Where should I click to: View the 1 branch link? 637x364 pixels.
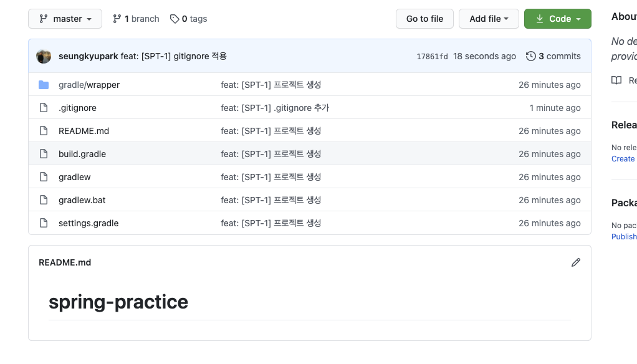[x=136, y=19]
